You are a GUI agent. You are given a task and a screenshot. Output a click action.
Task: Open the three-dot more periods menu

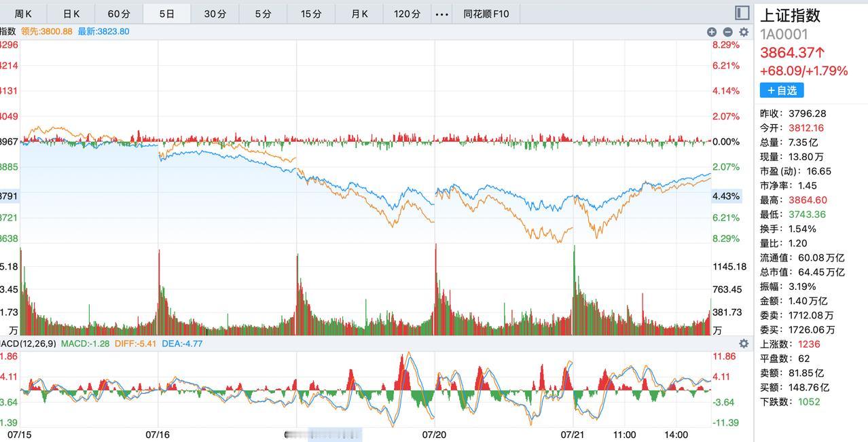pyautogui.click(x=441, y=14)
